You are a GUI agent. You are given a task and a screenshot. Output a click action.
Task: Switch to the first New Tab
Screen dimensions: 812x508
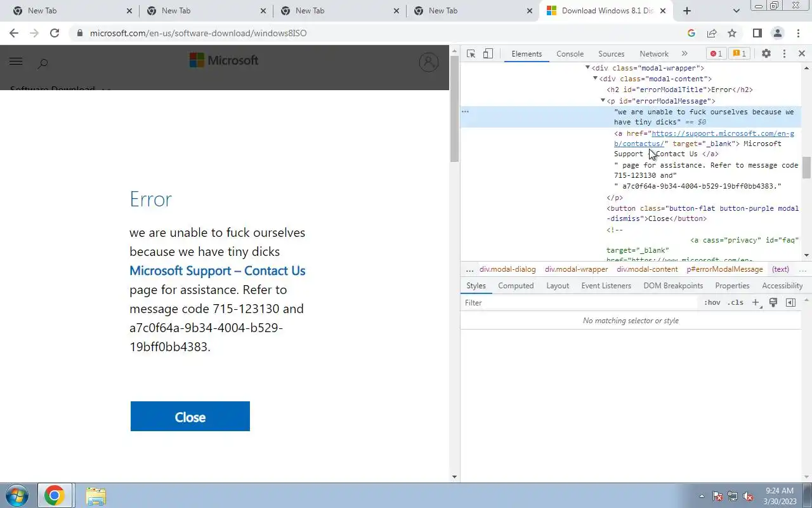pyautogui.click(x=71, y=11)
